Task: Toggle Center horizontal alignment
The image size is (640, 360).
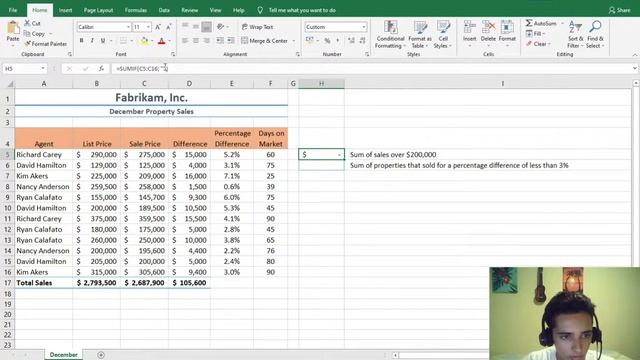Action: click(x=196, y=40)
